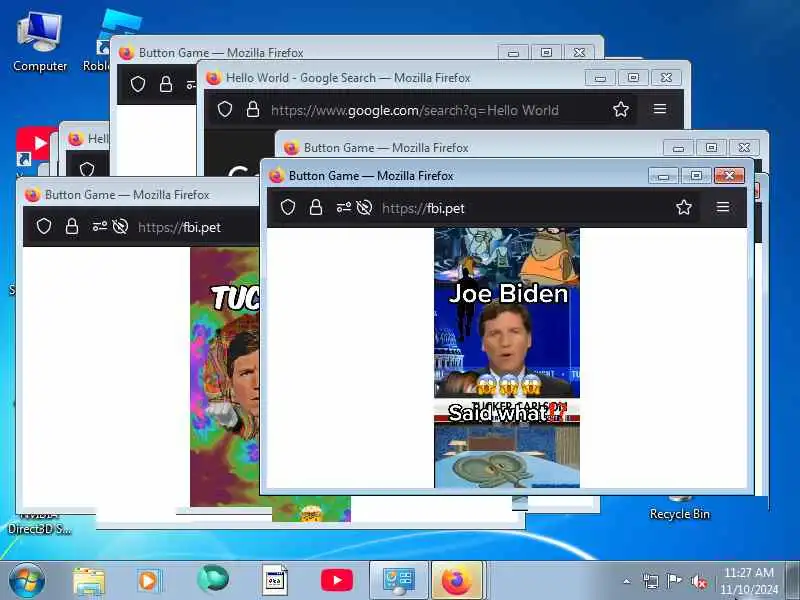The width and height of the screenshot is (800, 600).
Task: Click padlock icon in front Button Game window
Action: point(316,207)
